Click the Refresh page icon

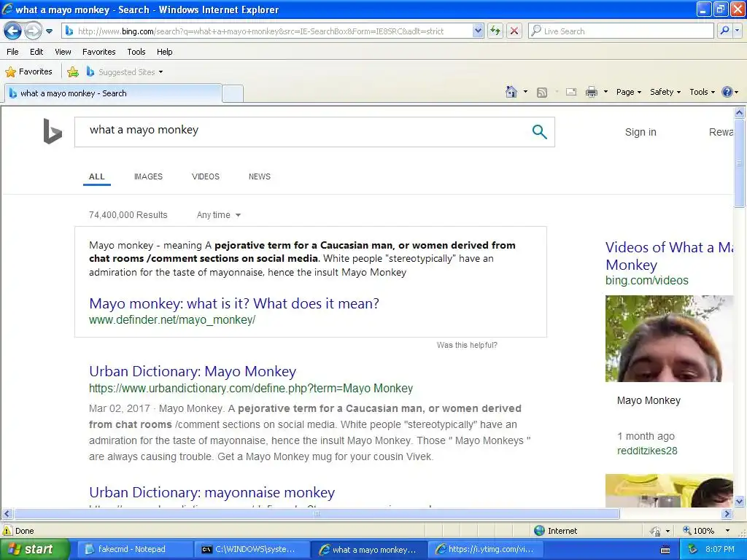[495, 31]
